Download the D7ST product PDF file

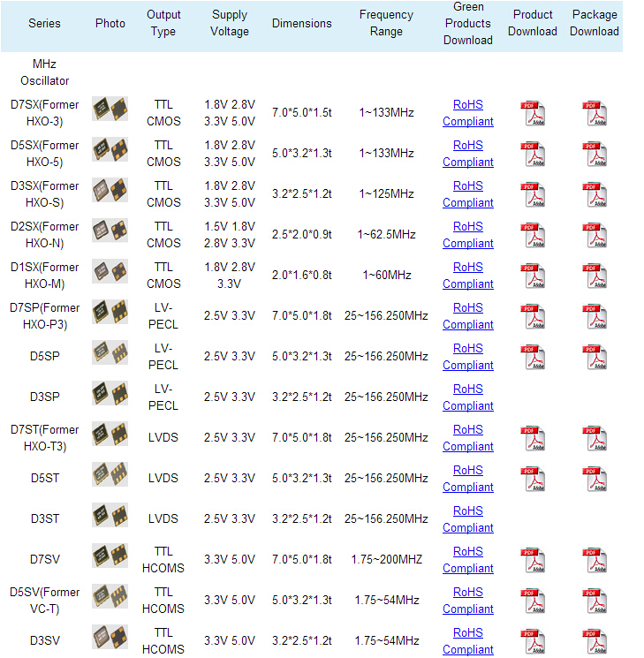pos(533,438)
